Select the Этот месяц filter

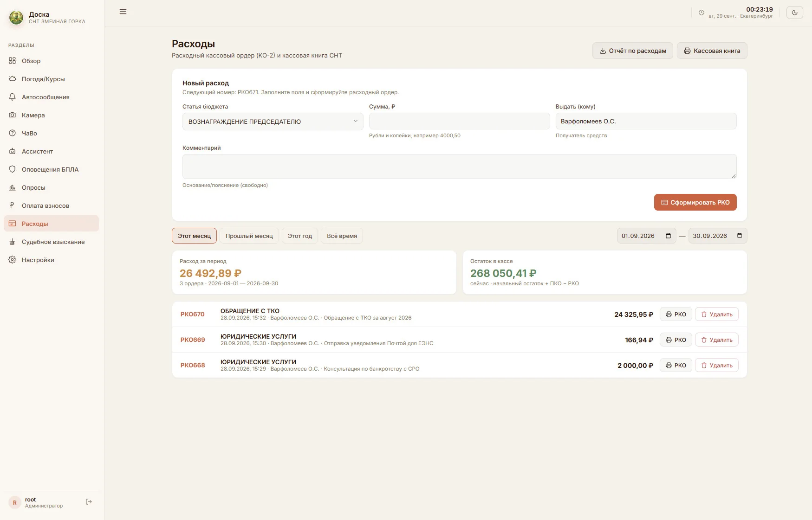194,236
